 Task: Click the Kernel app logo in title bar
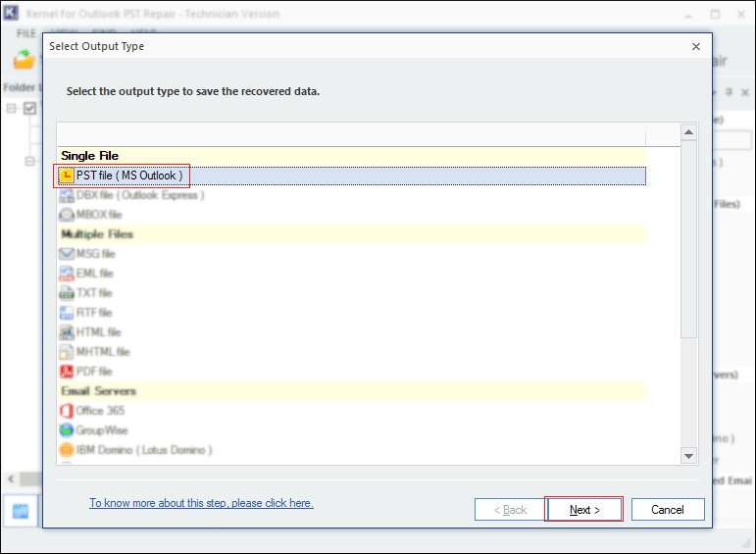[11, 13]
